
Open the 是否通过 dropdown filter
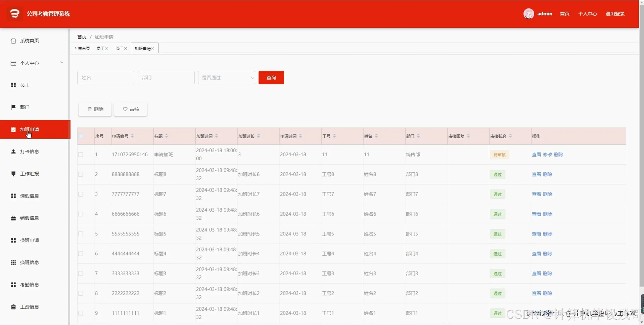pos(226,78)
